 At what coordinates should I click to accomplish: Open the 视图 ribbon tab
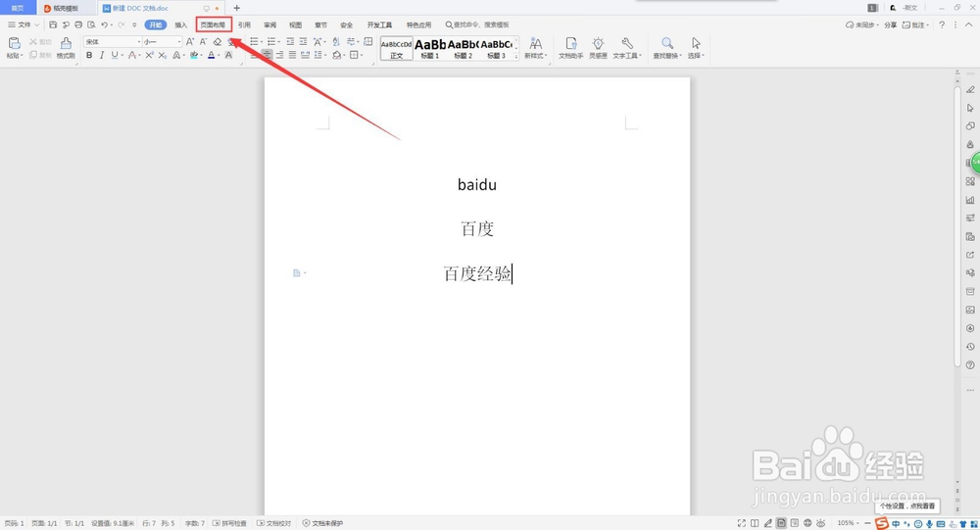point(296,25)
